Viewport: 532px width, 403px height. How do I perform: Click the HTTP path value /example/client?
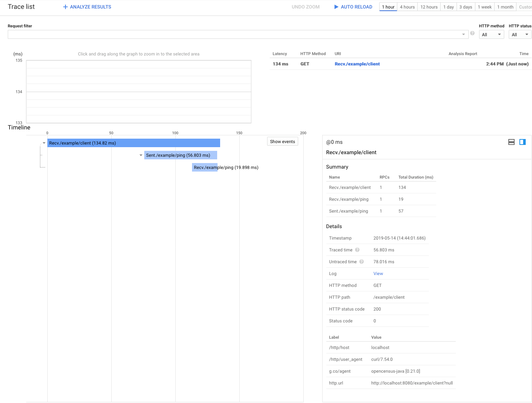click(x=389, y=297)
